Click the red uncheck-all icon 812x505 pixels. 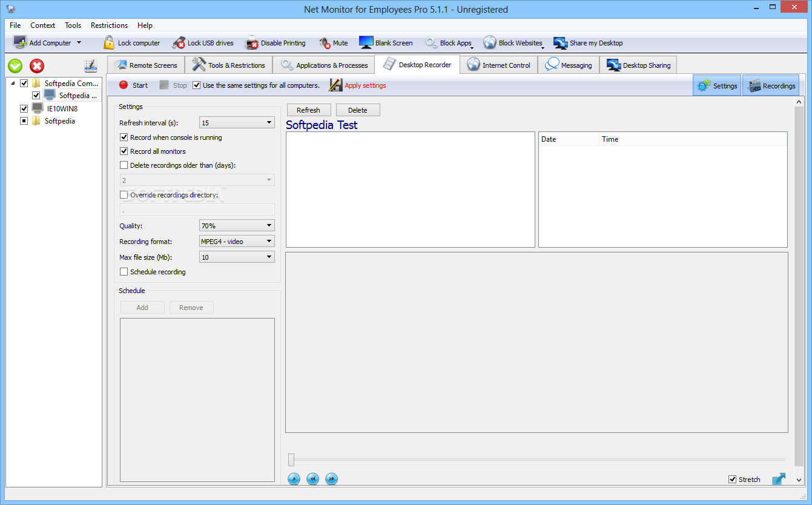click(37, 66)
